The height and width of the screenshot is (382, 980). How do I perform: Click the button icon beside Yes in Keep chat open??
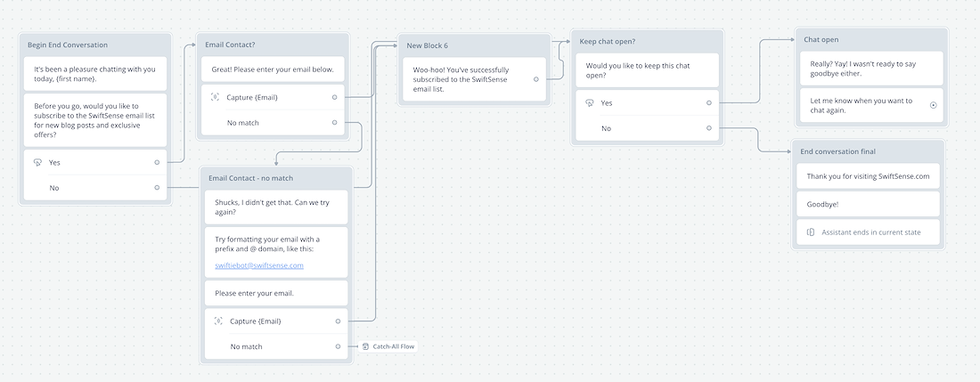[590, 103]
